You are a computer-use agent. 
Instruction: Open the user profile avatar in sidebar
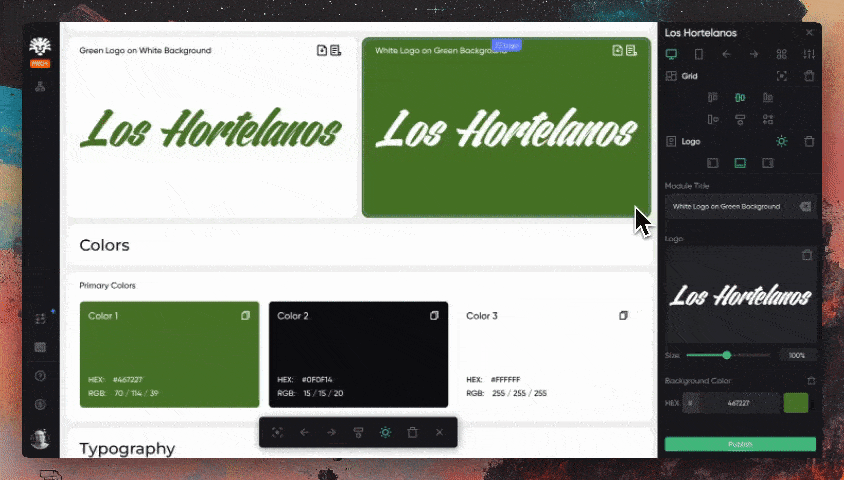tap(40, 438)
